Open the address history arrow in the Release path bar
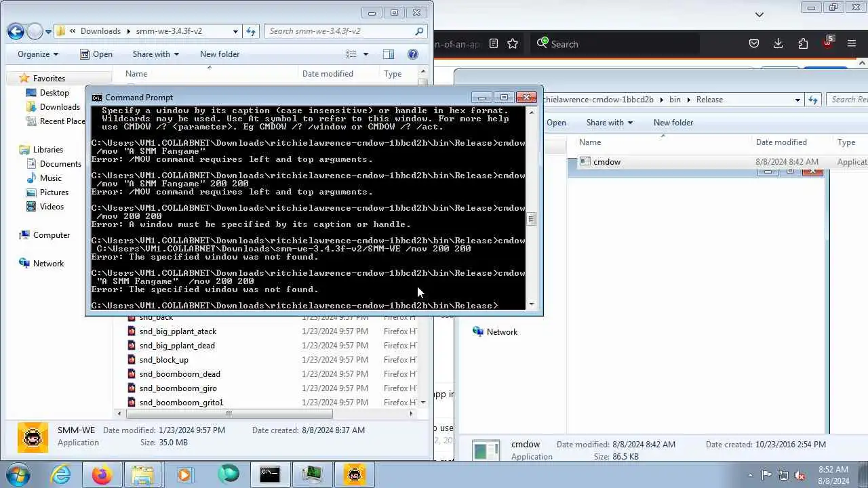This screenshot has width=868, height=488. 797,100
